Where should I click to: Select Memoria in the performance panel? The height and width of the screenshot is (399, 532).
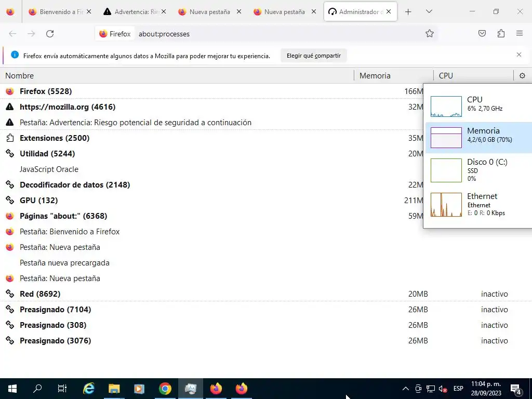pos(478,137)
